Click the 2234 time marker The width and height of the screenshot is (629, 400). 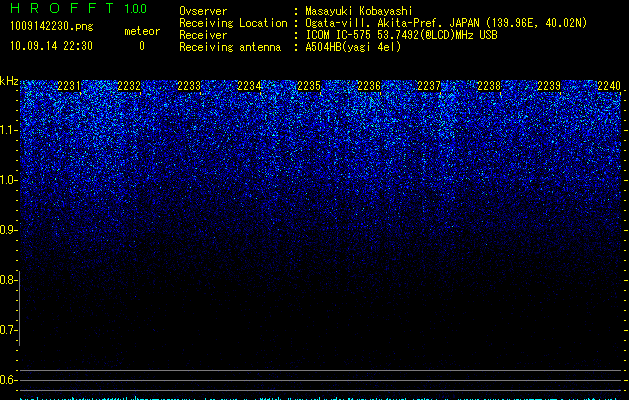(x=249, y=85)
